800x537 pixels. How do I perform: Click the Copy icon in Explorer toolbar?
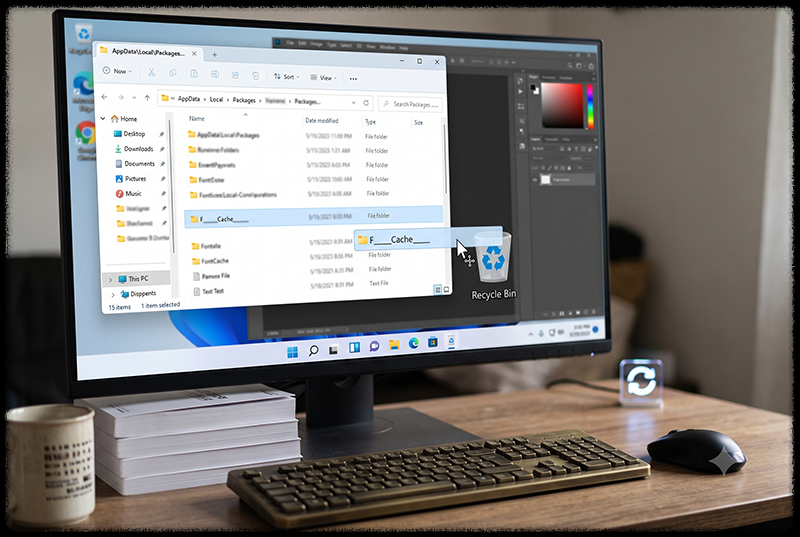172,73
